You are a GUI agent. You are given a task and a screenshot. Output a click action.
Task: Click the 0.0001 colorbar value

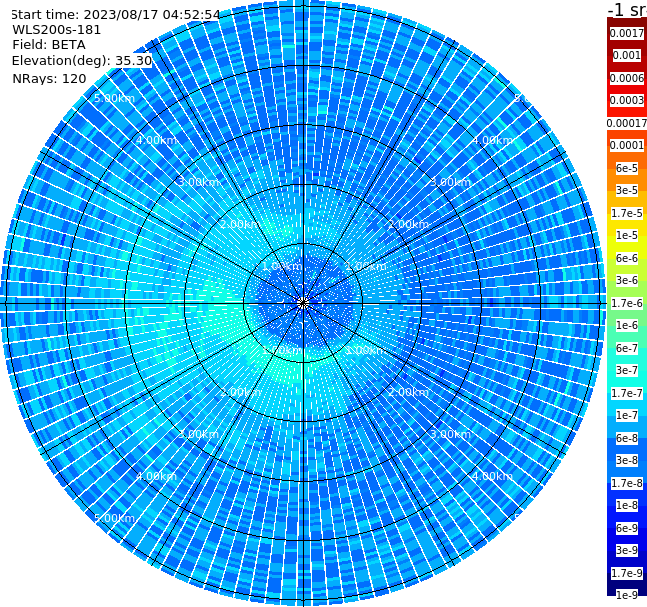tap(627, 145)
